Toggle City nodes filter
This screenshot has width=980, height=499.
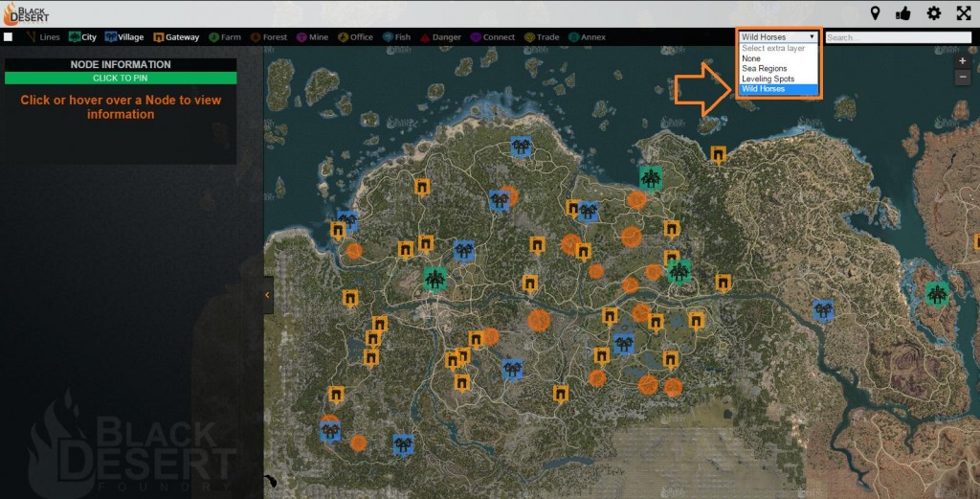click(82, 37)
